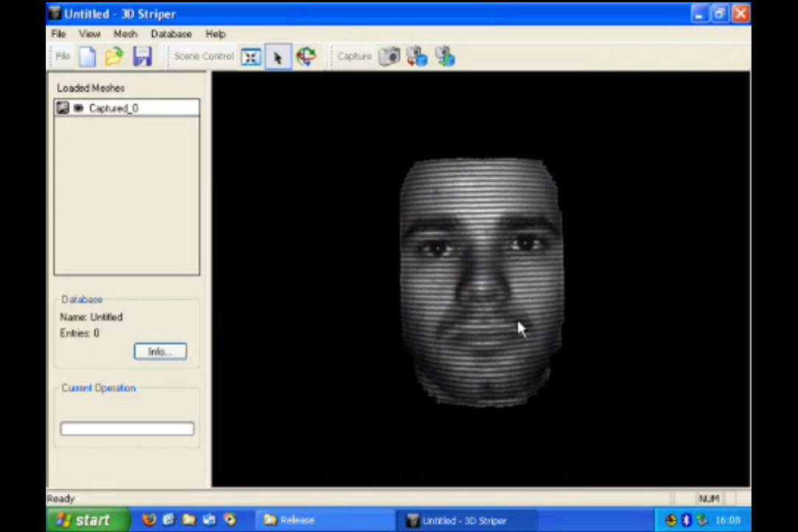
Task: Activate the rotate scene tool
Action: click(306, 57)
